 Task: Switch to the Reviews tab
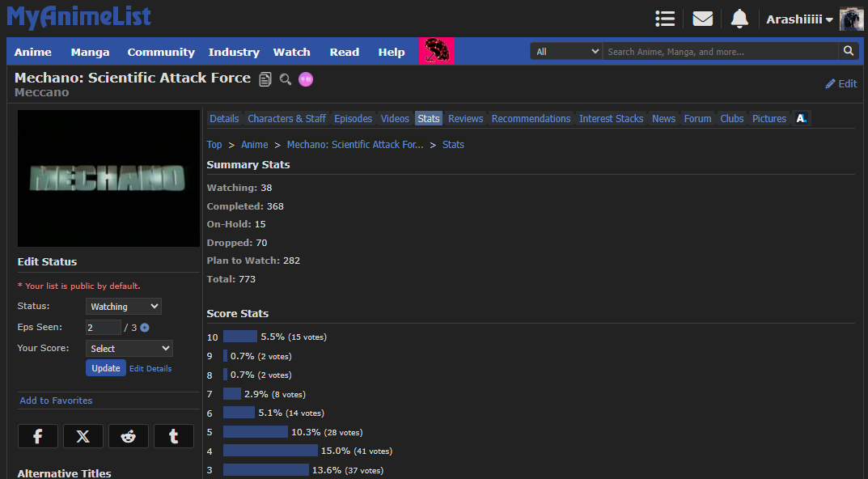click(x=466, y=118)
